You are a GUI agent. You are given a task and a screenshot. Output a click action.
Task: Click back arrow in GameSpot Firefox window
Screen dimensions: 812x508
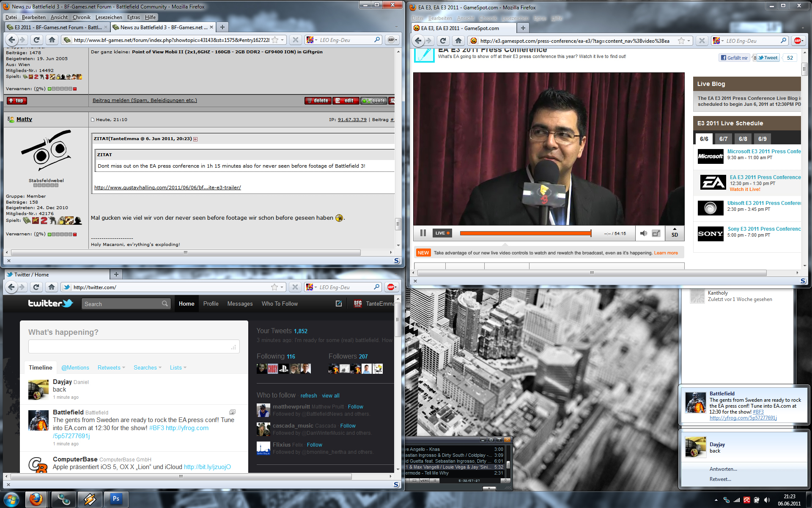(x=418, y=41)
